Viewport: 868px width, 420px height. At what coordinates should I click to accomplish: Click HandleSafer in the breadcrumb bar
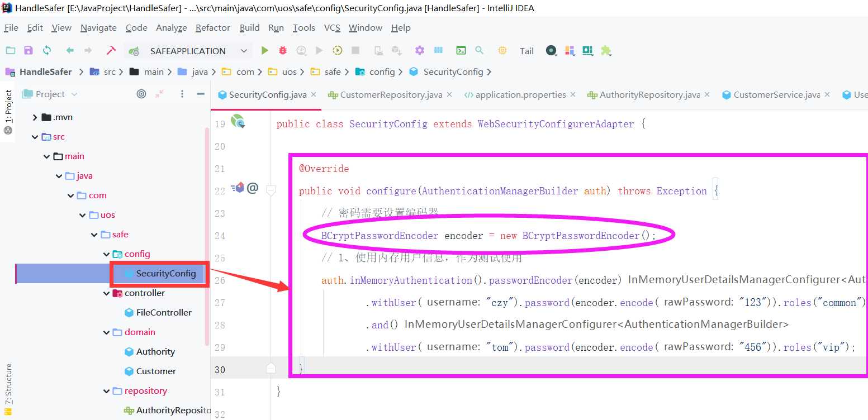point(45,71)
